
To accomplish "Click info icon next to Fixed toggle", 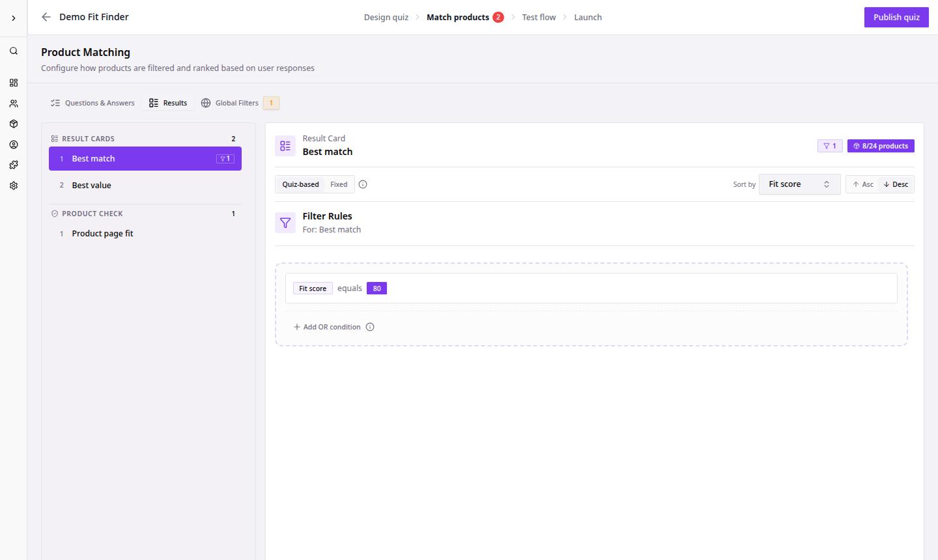I will (363, 184).
